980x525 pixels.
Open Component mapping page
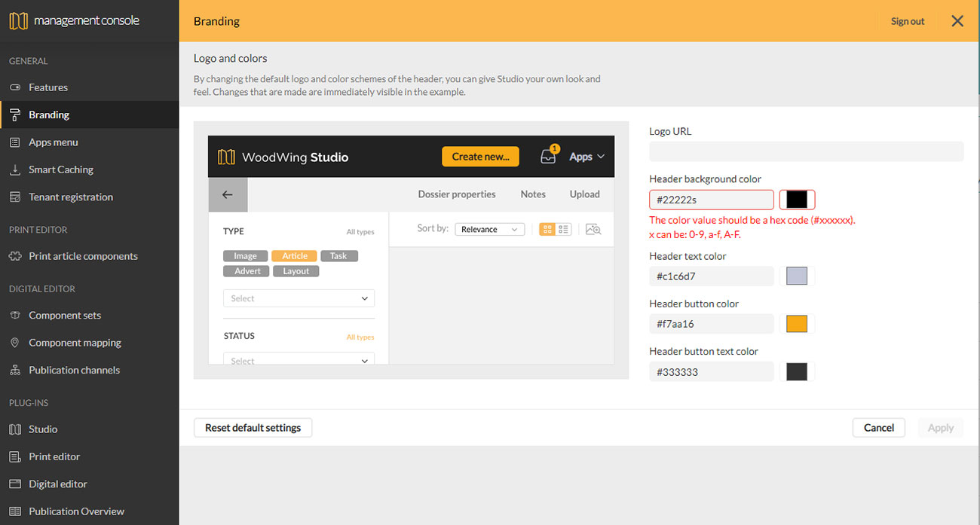point(75,343)
